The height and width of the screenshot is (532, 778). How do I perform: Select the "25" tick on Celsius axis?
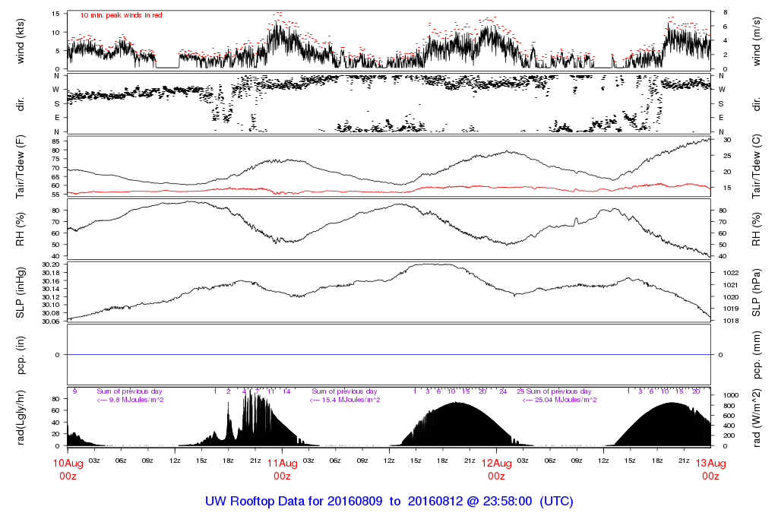(727, 156)
